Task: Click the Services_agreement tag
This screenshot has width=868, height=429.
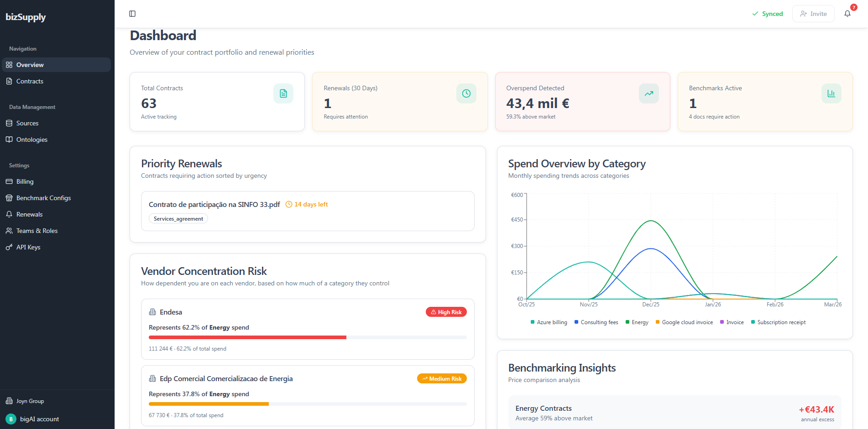Action: [x=178, y=219]
